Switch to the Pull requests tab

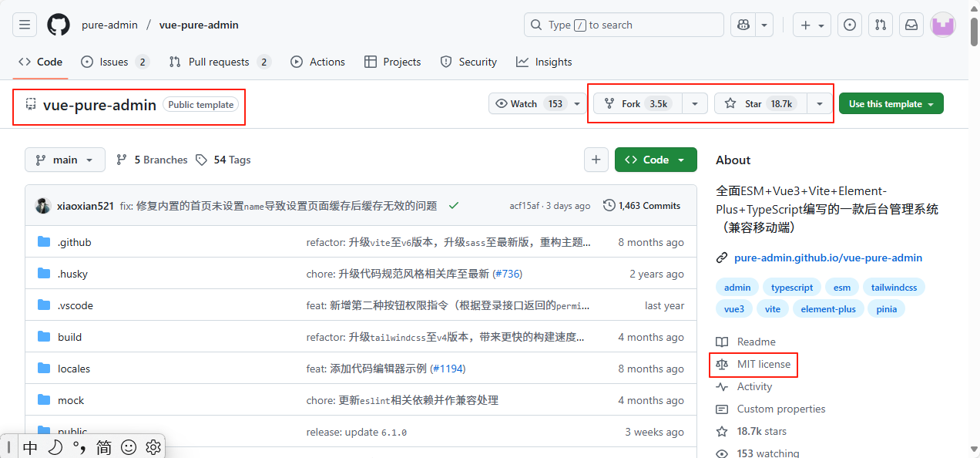point(220,62)
